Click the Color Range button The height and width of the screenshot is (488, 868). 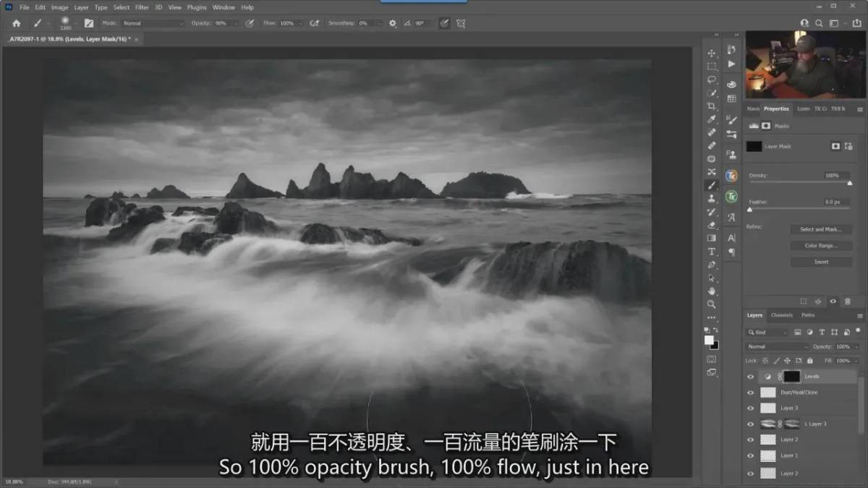(820, 246)
